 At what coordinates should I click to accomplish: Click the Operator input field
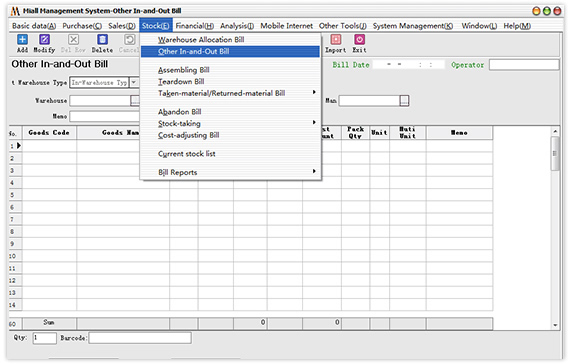pos(524,65)
